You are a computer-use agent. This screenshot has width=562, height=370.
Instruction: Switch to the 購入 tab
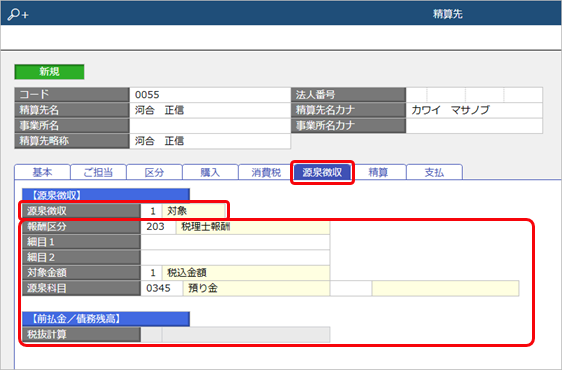[210, 172]
